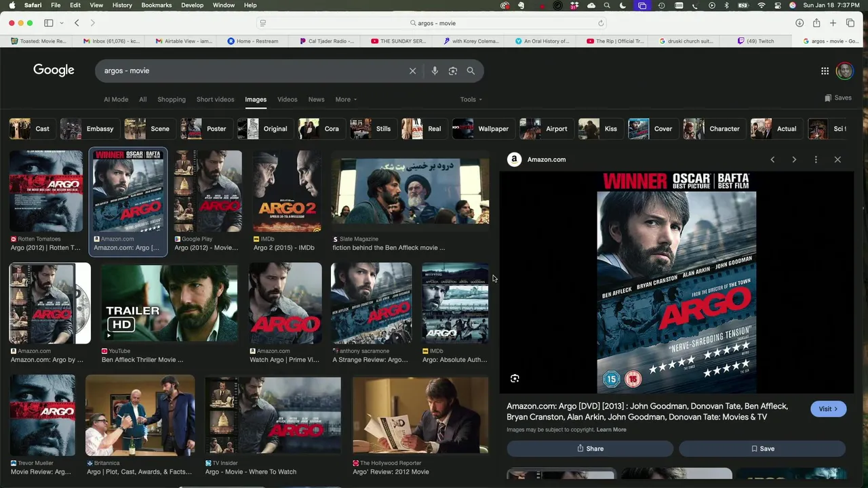Close the Amazon.com image preview panel
This screenshot has height=488, width=868.
pyautogui.click(x=837, y=159)
